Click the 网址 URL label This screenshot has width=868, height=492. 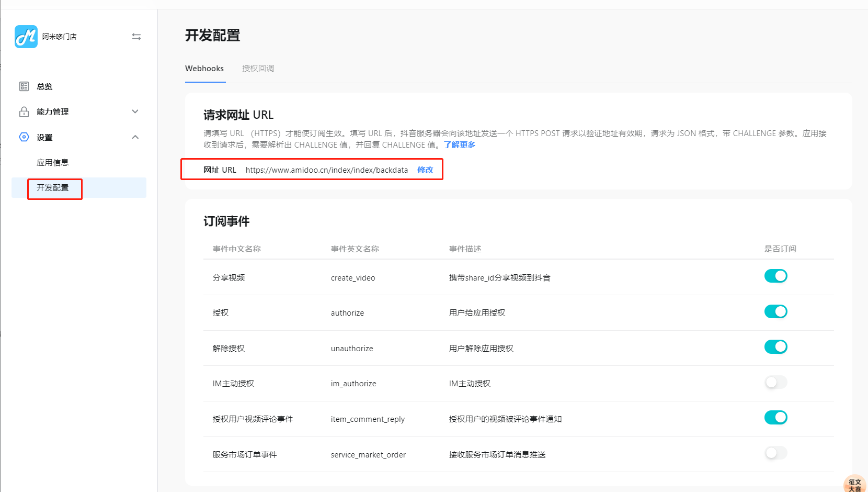coord(220,170)
